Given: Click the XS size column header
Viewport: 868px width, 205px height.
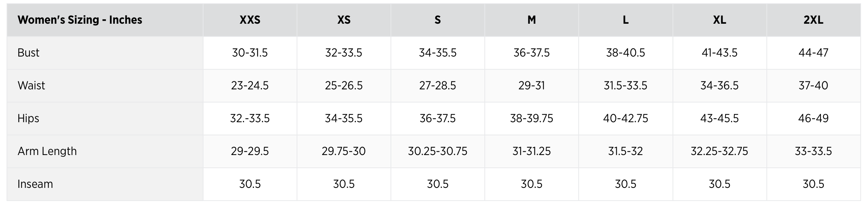Looking at the screenshot, I should click(344, 20).
